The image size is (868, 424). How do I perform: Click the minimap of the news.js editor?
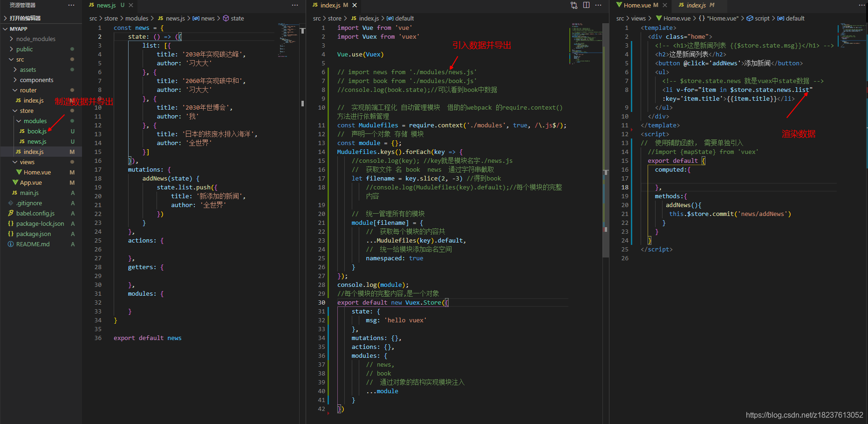[289, 40]
